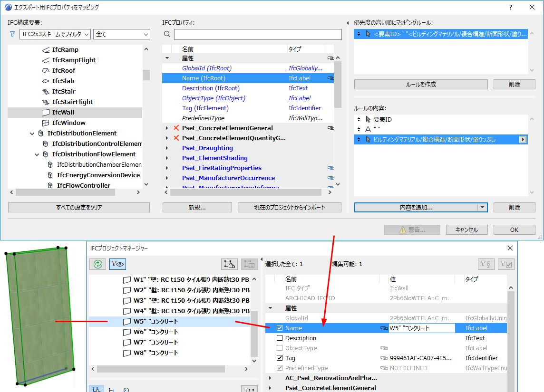Image resolution: width=544 pixels, height=392 pixels.
Task: Click the filter-by-scheme icon in properties header
Action: [486, 264]
